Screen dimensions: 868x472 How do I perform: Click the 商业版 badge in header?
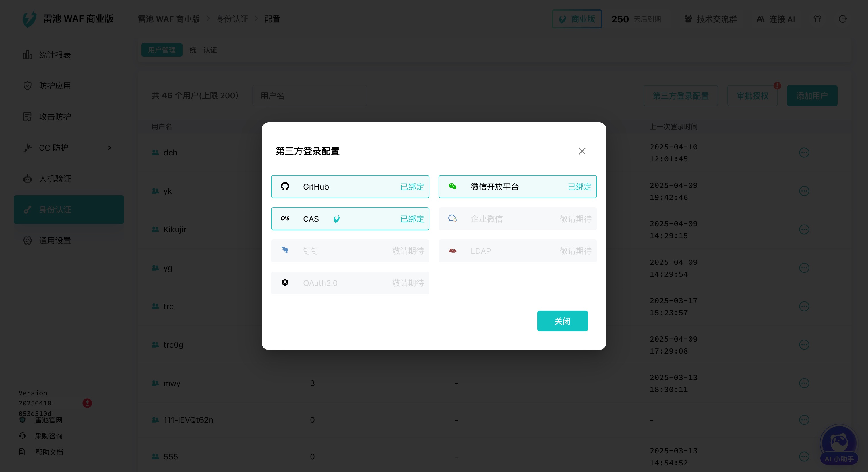click(x=577, y=19)
